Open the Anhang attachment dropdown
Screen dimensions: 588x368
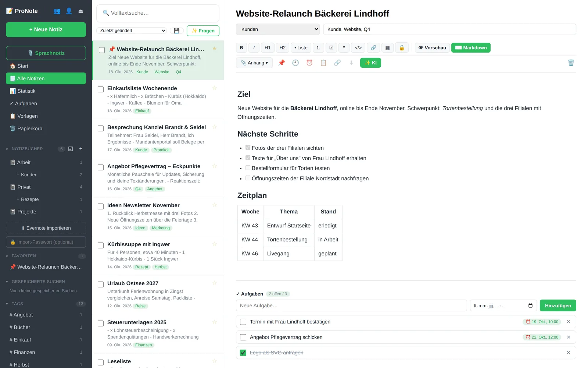click(254, 63)
